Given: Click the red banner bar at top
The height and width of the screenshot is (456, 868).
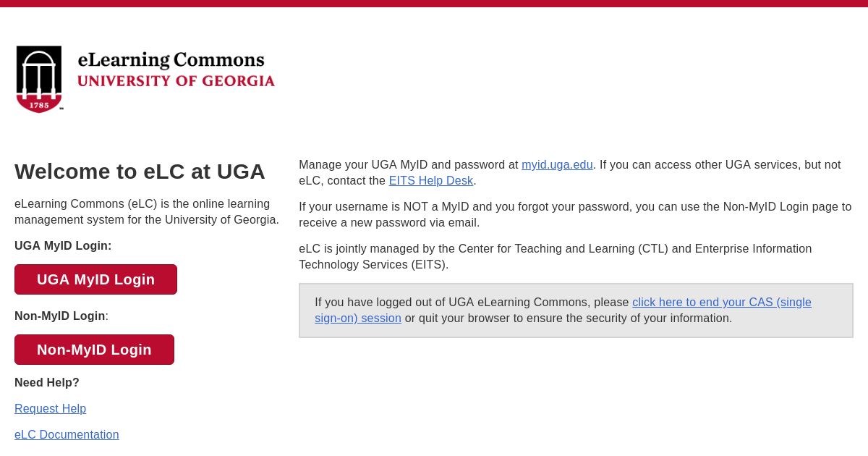Looking at the screenshot, I should point(434,4).
